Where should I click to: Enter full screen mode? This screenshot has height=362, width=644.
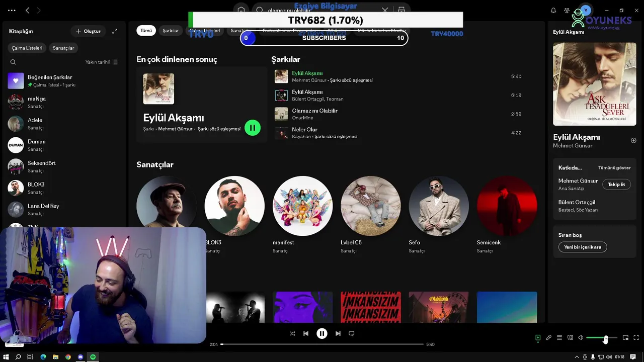(636, 338)
